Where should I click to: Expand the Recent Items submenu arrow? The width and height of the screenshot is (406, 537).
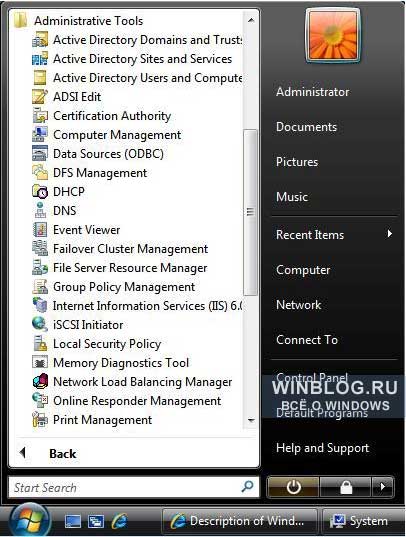(x=389, y=234)
